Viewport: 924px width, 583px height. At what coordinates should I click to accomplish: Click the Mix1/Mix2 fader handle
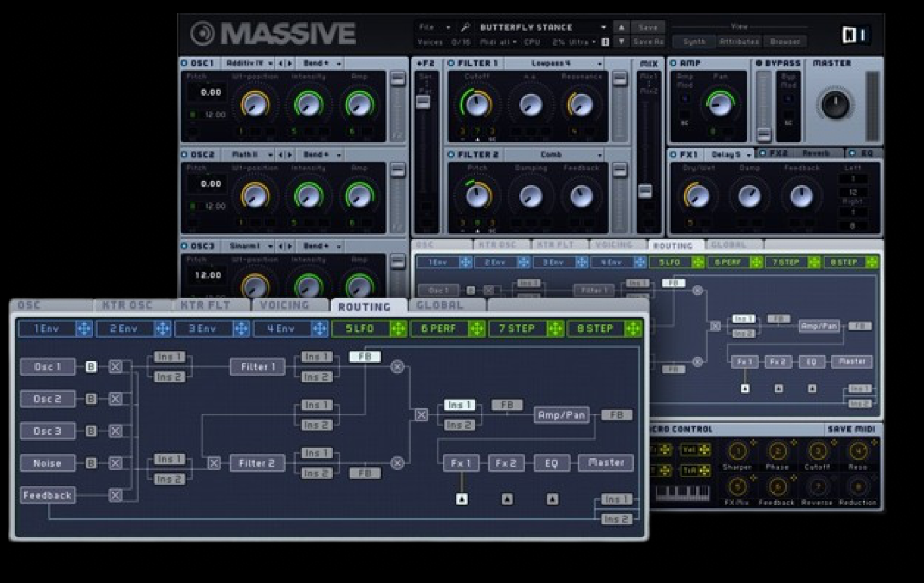(x=645, y=191)
